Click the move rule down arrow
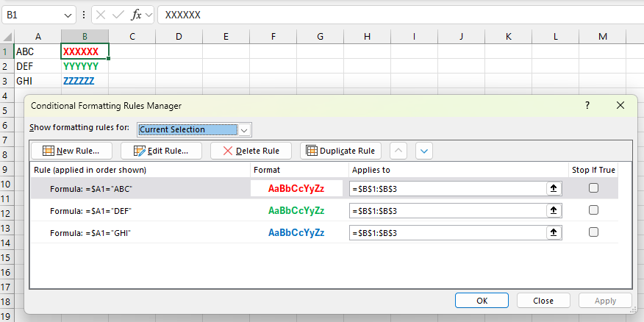The image size is (644, 322). (424, 151)
